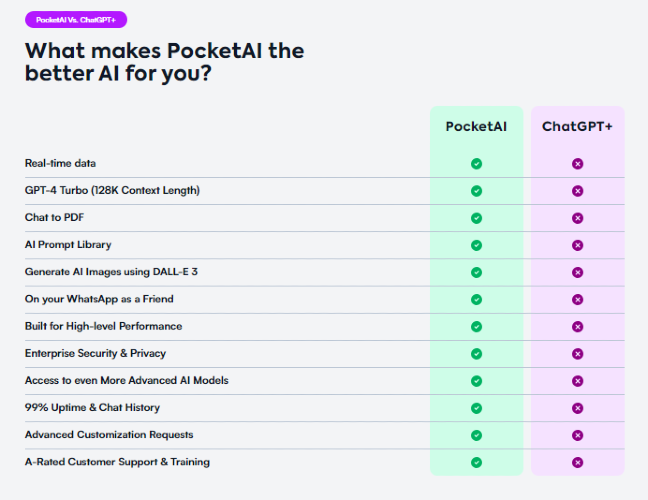
Task: Click green check for AI Prompt Library
Action: tap(476, 245)
